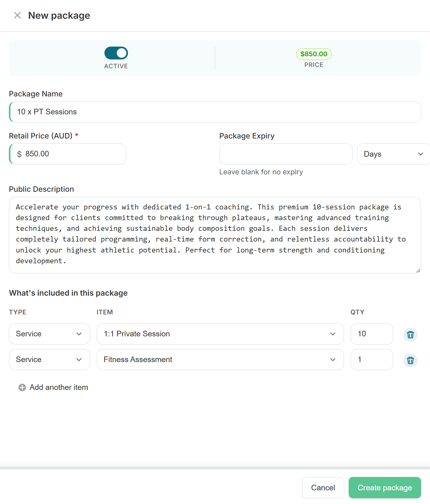This screenshot has width=430, height=504.
Task: Click the TYPE column header
Action: pyautogui.click(x=18, y=312)
